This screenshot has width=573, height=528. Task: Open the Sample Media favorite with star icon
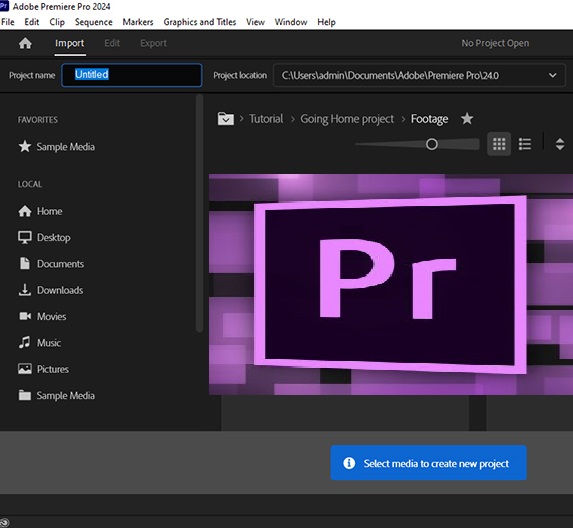(x=56, y=147)
